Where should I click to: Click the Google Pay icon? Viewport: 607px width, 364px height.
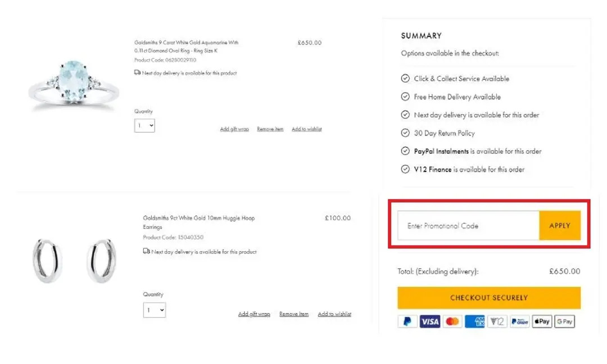click(564, 322)
